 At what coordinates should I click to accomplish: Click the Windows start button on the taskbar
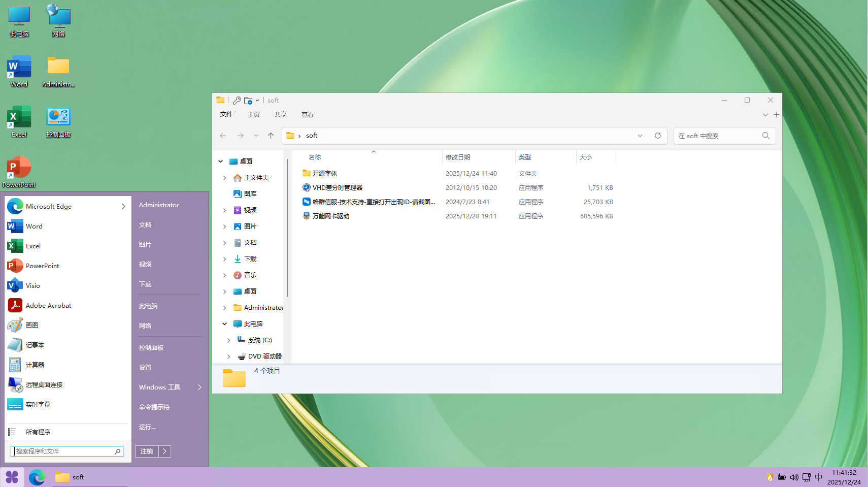(x=12, y=477)
